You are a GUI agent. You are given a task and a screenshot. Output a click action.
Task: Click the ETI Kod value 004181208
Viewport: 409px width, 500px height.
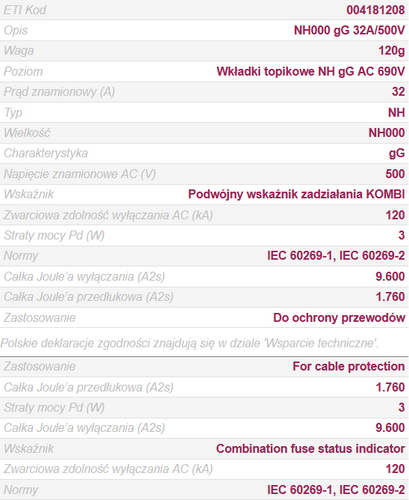375,10
